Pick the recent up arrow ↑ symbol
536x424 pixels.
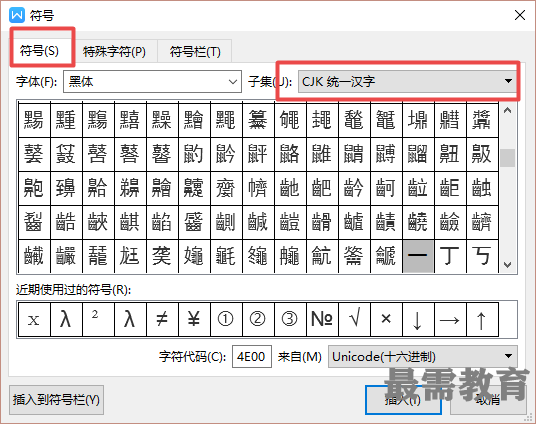[482, 320]
